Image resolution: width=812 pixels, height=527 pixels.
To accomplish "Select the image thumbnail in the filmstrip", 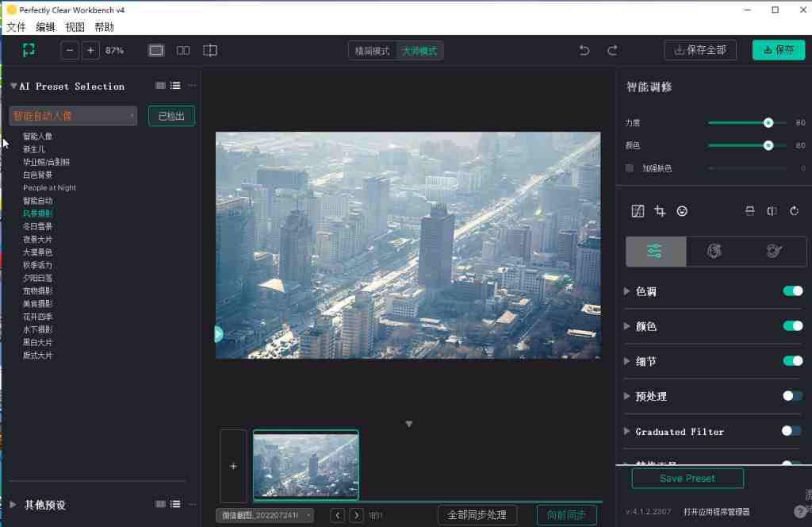I will tap(306, 464).
